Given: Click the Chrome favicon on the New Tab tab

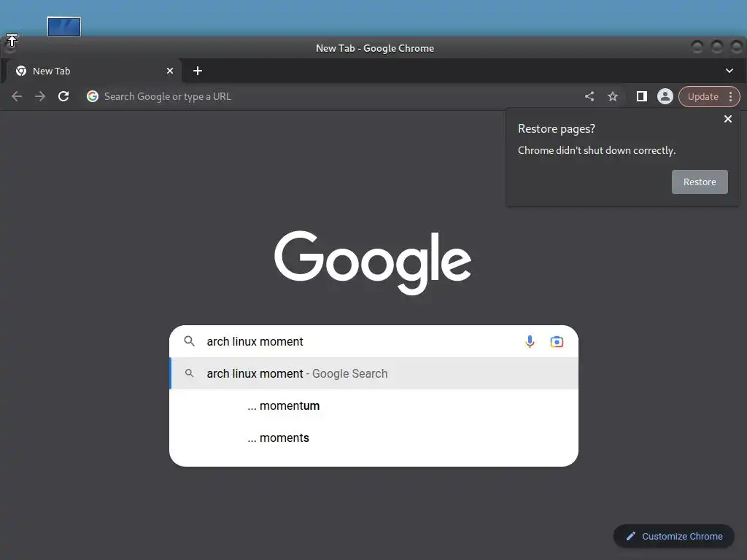Looking at the screenshot, I should (21, 71).
